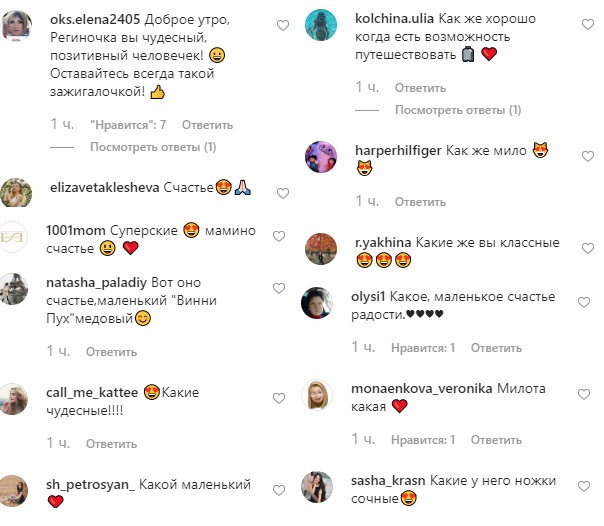The width and height of the screenshot is (604, 526).
Task: Open kolchina.ulia's profile avatar
Action: [x=320, y=25]
